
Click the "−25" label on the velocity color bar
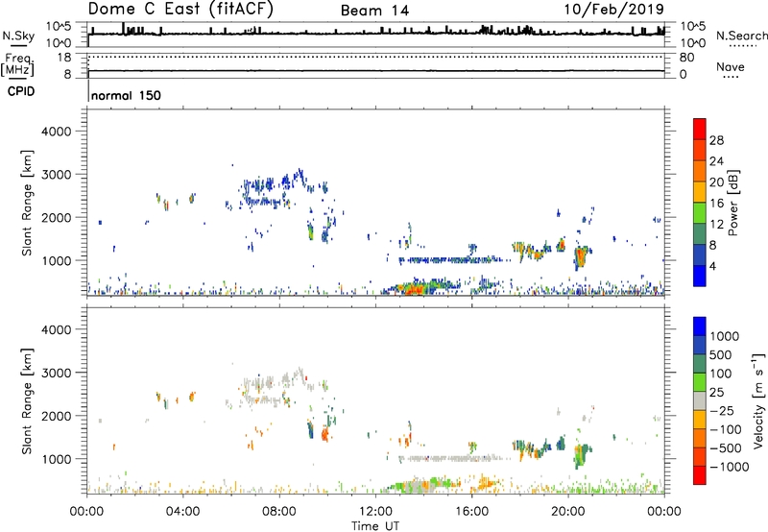tap(721, 410)
